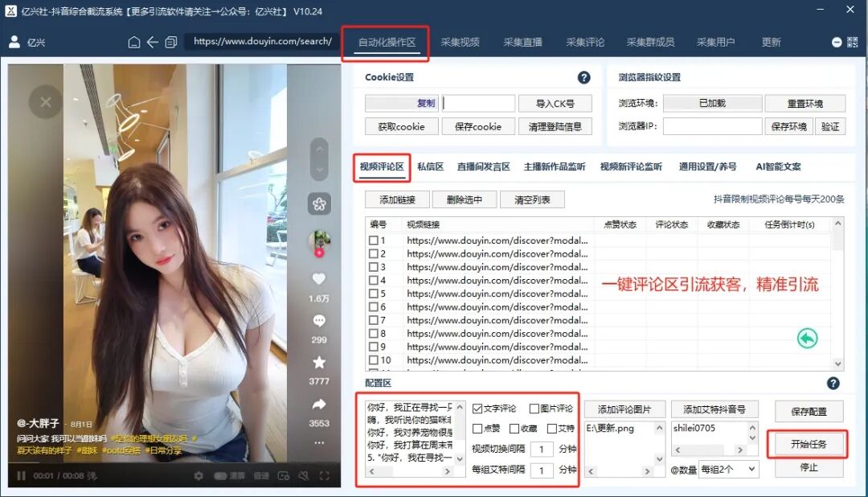Click the video progress bar
The image size is (868, 497).
pyautogui.click(x=174, y=464)
